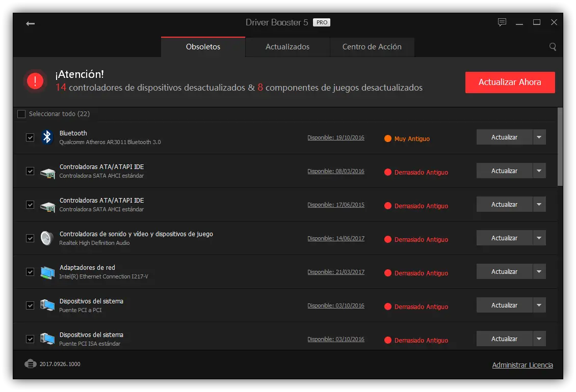This screenshot has width=576, height=392.
Task: Click the Muy Antiguo status label
Action: coord(412,139)
